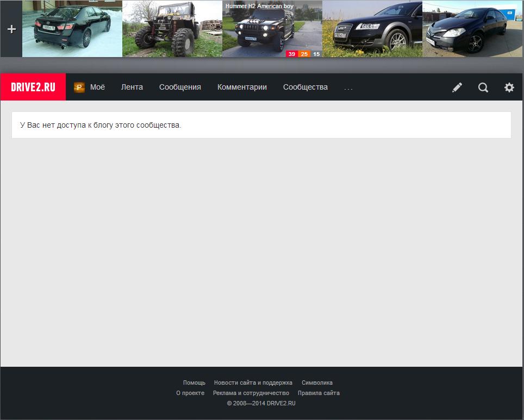Click the magnifying glass search icon

pyautogui.click(x=483, y=87)
